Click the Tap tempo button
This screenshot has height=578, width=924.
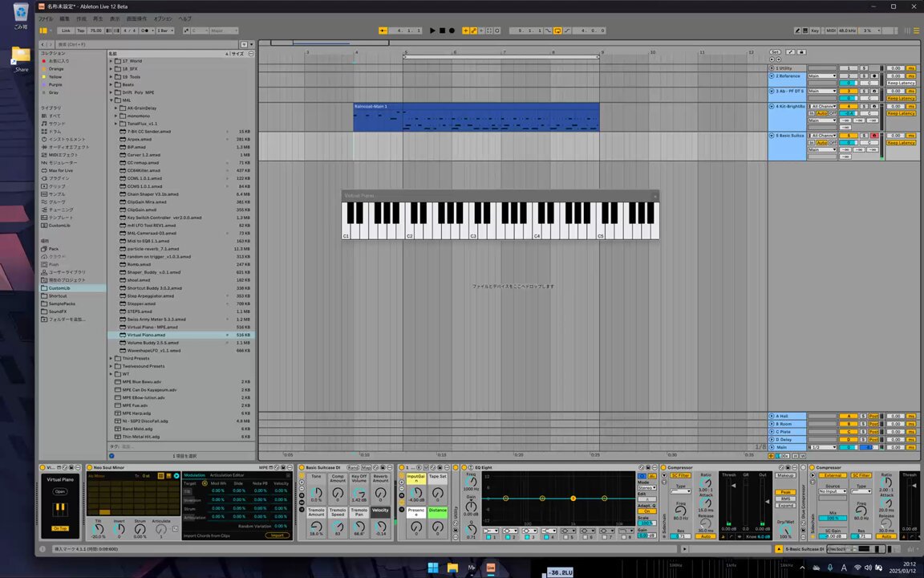[x=81, y=31]
